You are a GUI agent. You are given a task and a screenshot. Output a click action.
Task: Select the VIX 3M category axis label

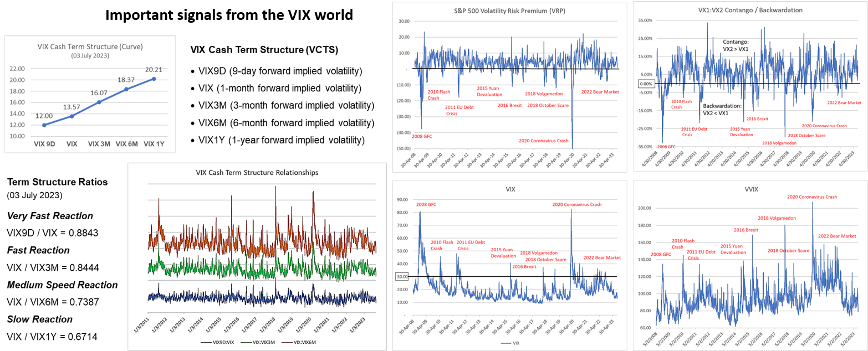pos(100,144)
